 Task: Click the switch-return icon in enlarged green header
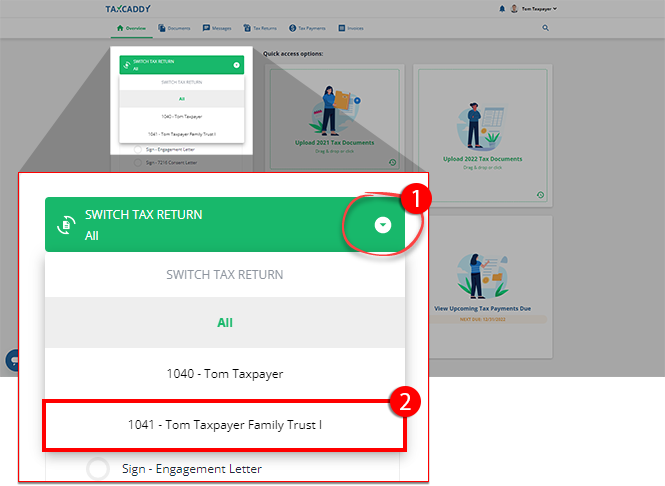point(66,225)
